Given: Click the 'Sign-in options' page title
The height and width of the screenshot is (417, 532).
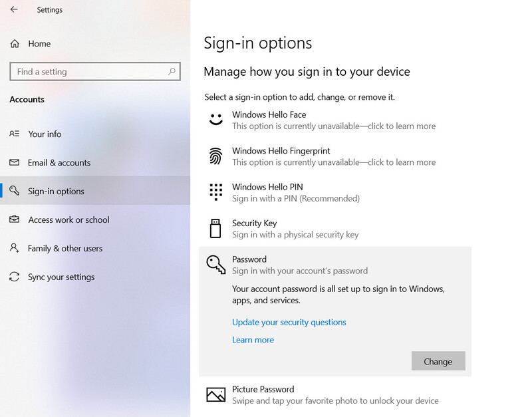Looking at the screenshot, I should pos(257,43).
